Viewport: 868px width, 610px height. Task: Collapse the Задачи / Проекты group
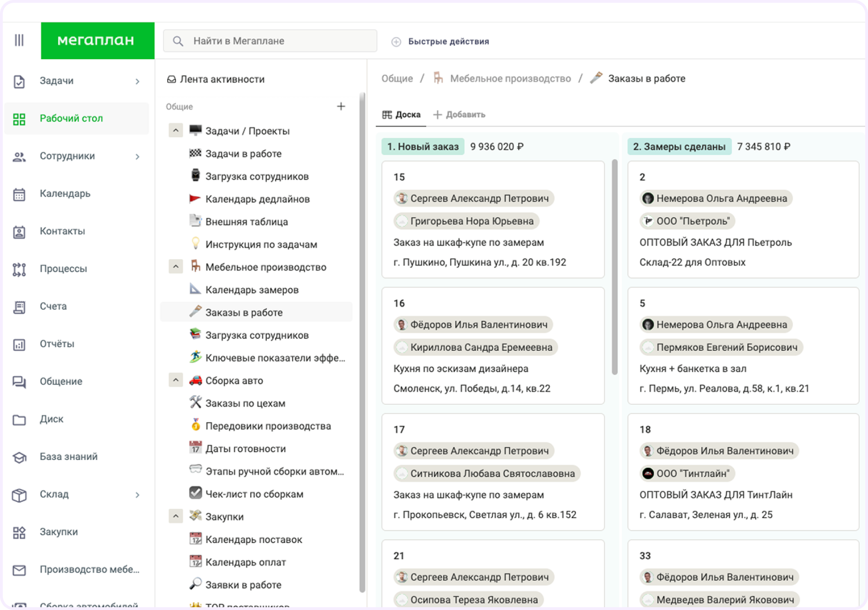click(175, 130)
